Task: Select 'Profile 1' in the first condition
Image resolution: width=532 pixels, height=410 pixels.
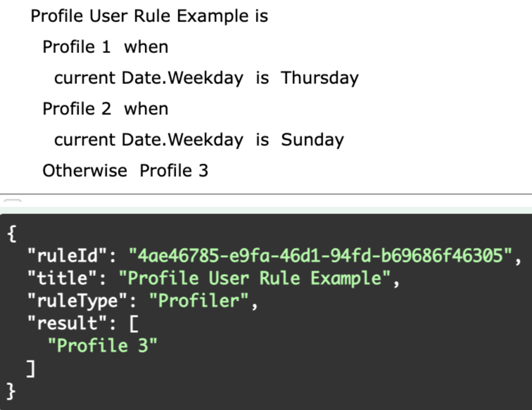Action: (76, 47)
